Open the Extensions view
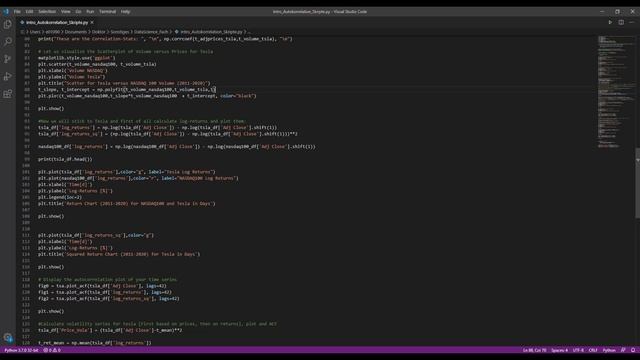 click(8, 94)
